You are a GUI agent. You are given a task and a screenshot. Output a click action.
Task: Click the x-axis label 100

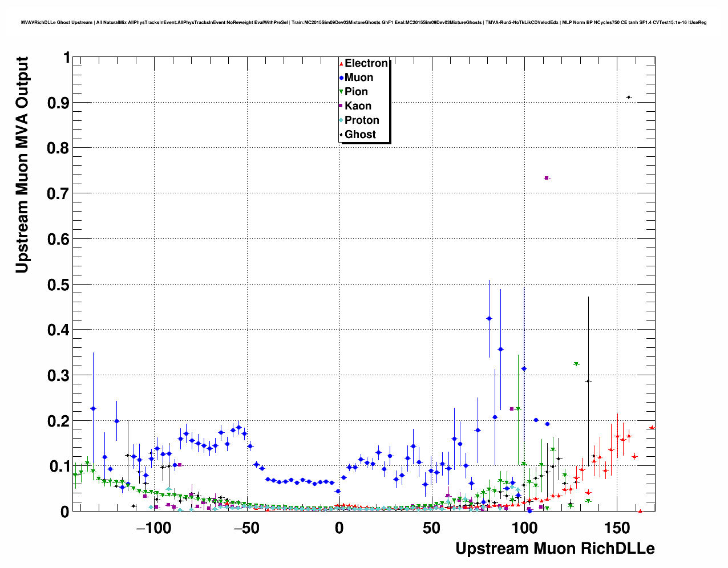click(525, 528)
